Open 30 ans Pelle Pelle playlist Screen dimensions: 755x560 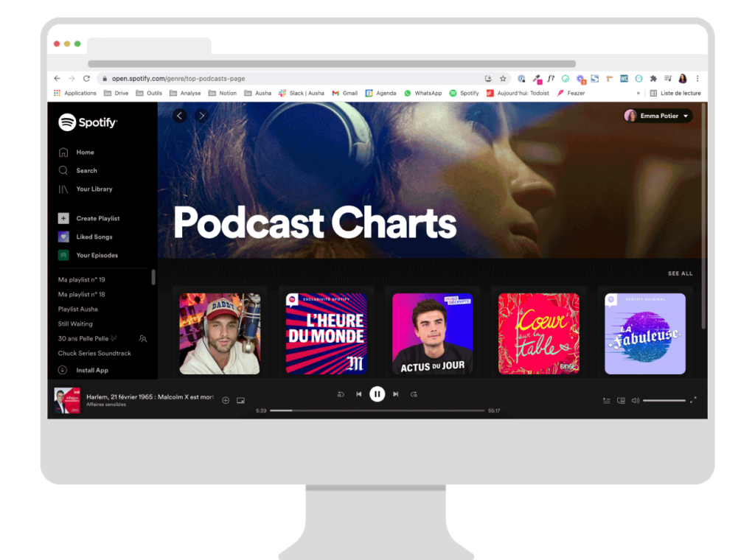click(87, 339)
